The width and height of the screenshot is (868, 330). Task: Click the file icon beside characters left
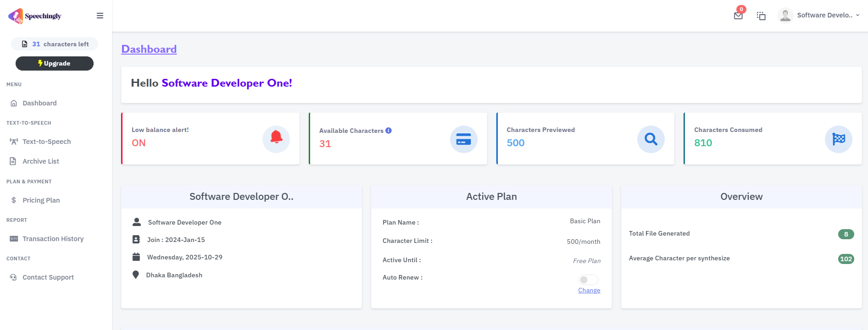pos(25,44)
